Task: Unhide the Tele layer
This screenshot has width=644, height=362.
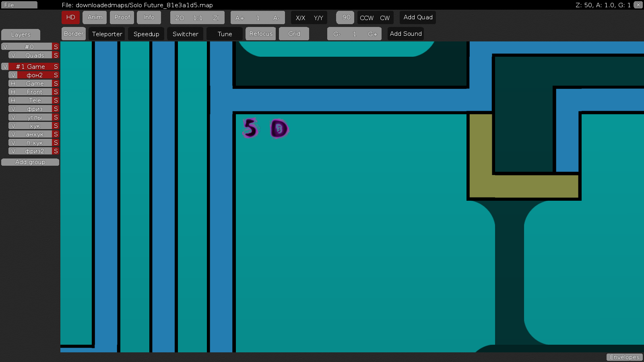Action: click(12, 100)
